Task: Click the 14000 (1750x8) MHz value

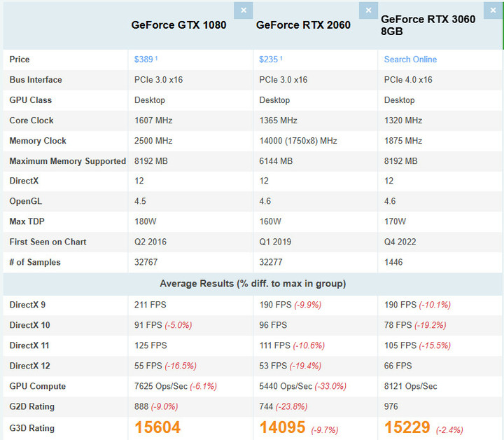Action: pyautogui.click(x=298, y=141)
